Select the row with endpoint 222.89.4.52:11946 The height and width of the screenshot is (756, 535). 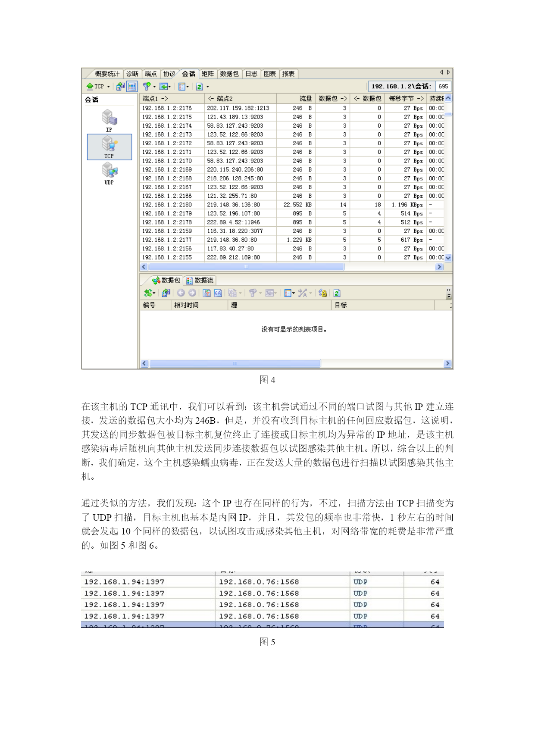click(x=292, y=222)
